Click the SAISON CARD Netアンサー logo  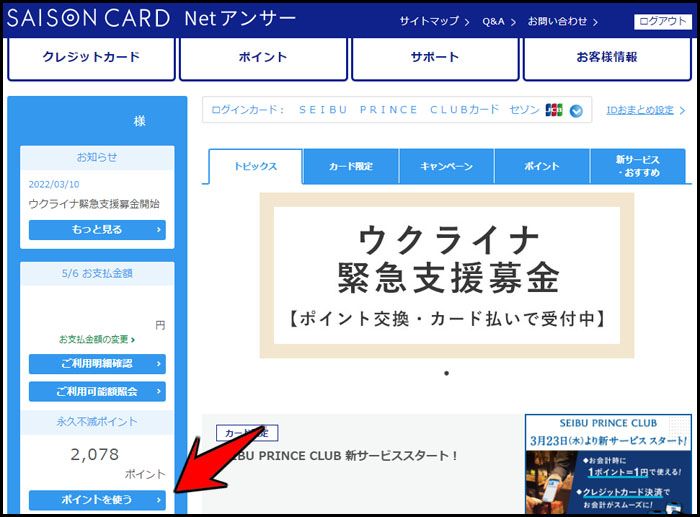click(x=151, y=18)
